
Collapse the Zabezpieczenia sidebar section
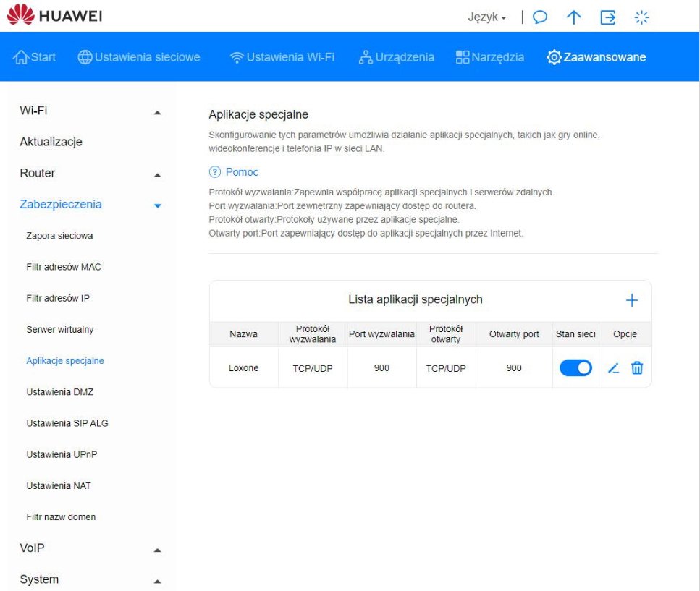(x=158, y=205)
